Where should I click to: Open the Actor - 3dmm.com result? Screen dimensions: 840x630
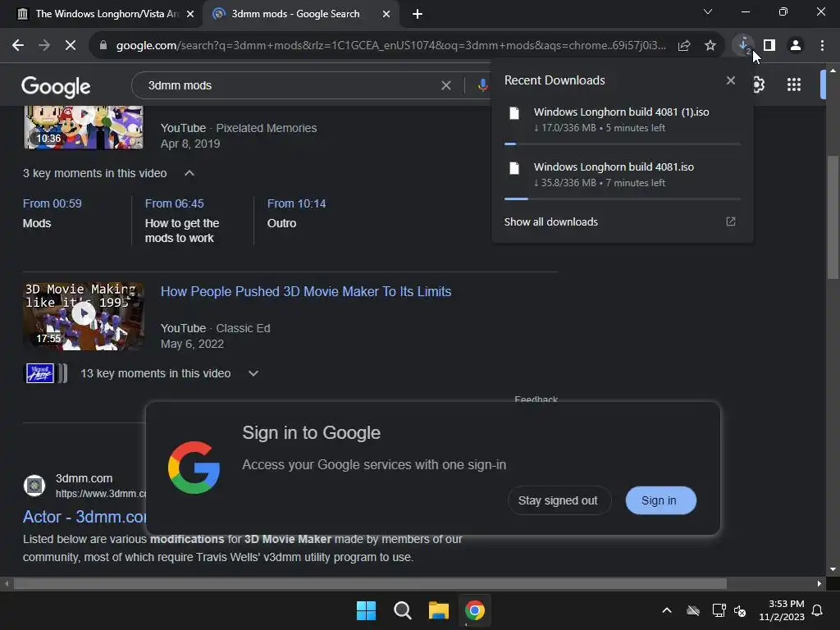pyautogui.click(x=84, y=517)
